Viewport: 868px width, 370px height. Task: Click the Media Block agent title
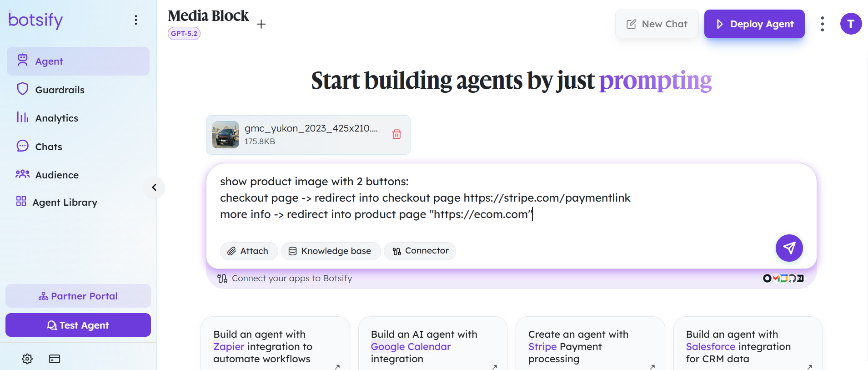point(208,16)
